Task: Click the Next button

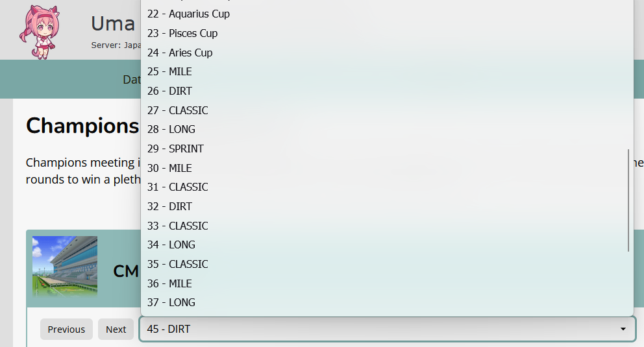Action: 116,329
